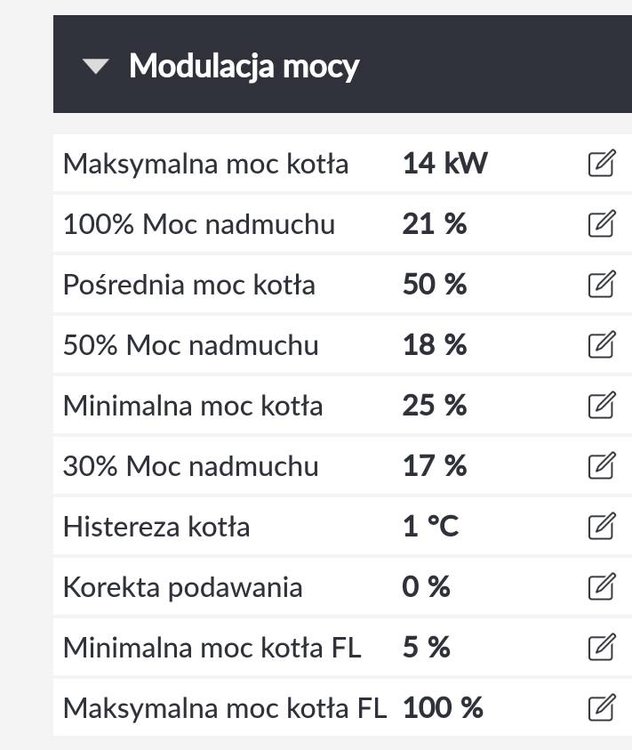Click the 21 % blower power value
Screen dimensions: 632x750
434,224
